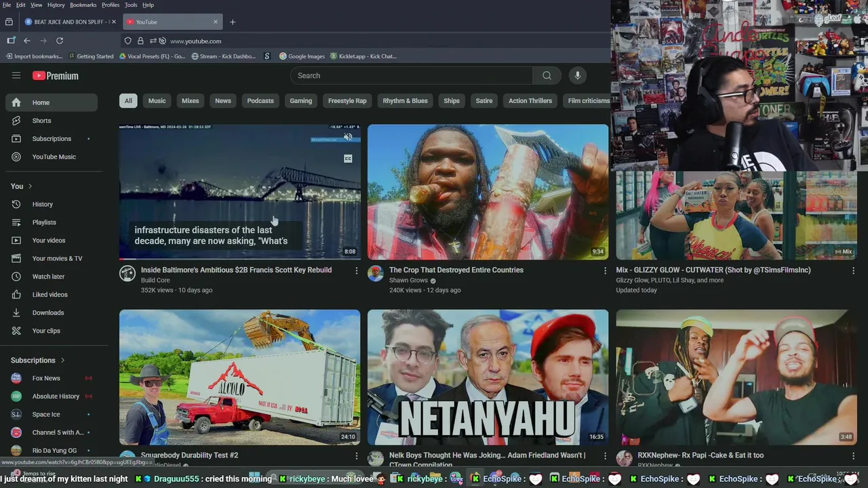The width and height of the screenshot is (868, 488).
Task: Open Your clips in the sidebar
Action: 52,331
